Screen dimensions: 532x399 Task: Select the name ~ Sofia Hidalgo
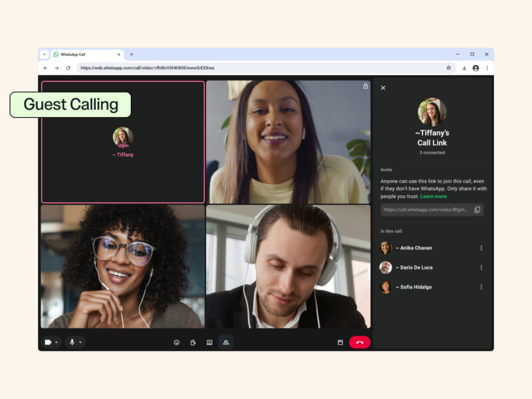tap(414, 287)
